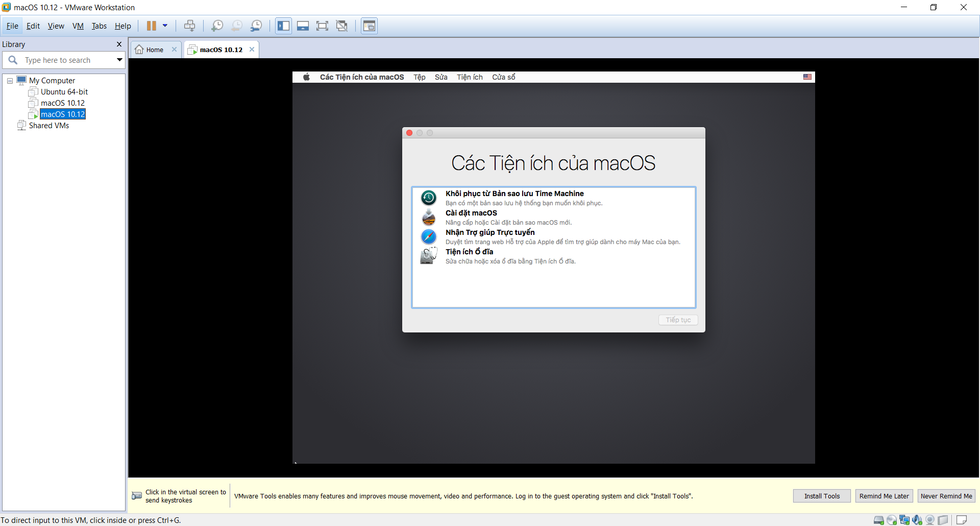Toggle Unity mode button
The width and height of the screenshot is (980, 526).
[x=342, y=26]
